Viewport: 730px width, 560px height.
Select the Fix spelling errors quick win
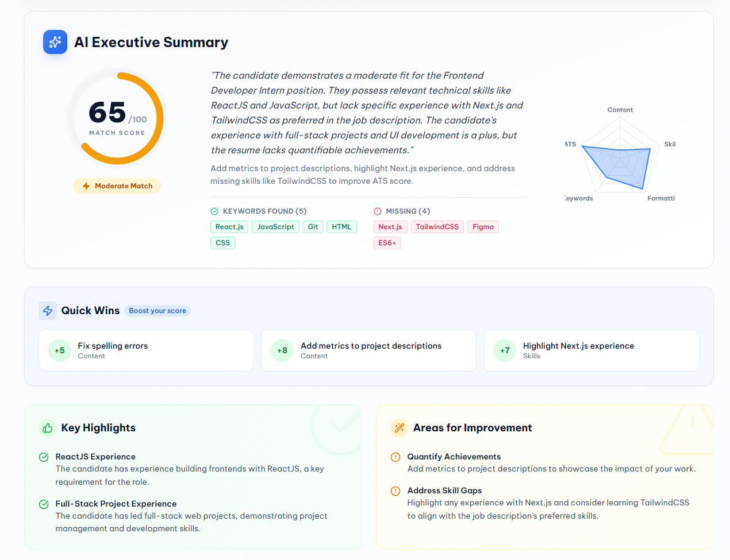(x=146, y=350)
